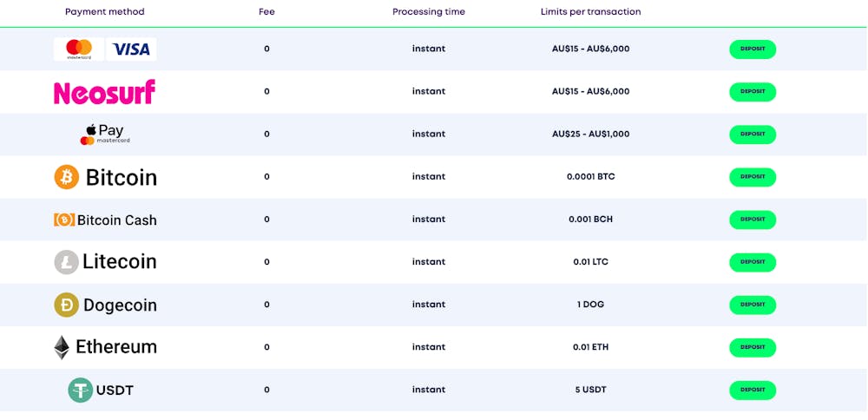Screen dimensions: 868x420
Task: Click the VISA card logo
Action: 131,49
